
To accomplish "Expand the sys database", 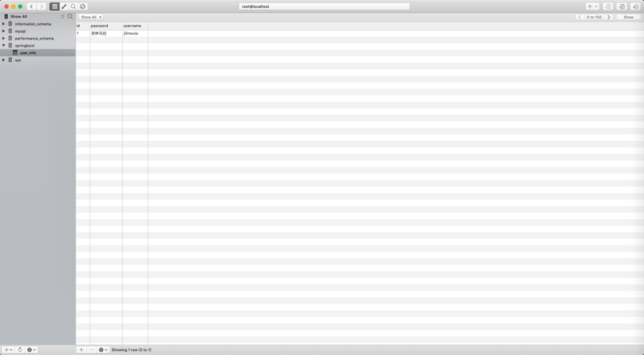I will 4,60.
